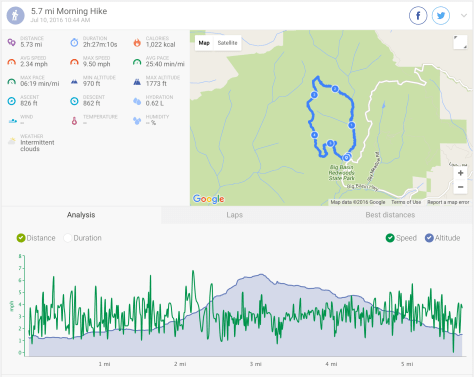Click the 5.7 mi Morning Hike title
This screenshot has width=474, height=377.
pyautogui.click(x=69, y=11)
